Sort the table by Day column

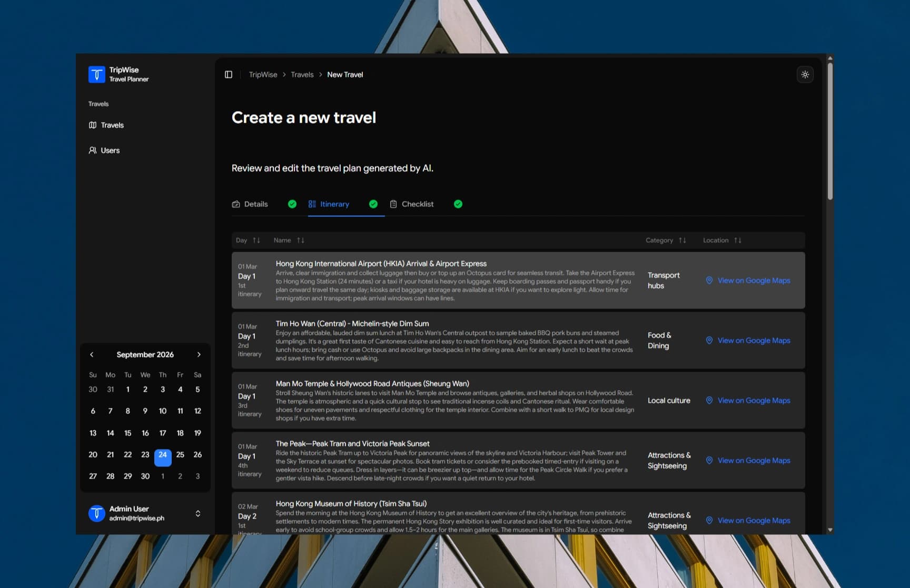pyautogui.click(x=248, y=241)
